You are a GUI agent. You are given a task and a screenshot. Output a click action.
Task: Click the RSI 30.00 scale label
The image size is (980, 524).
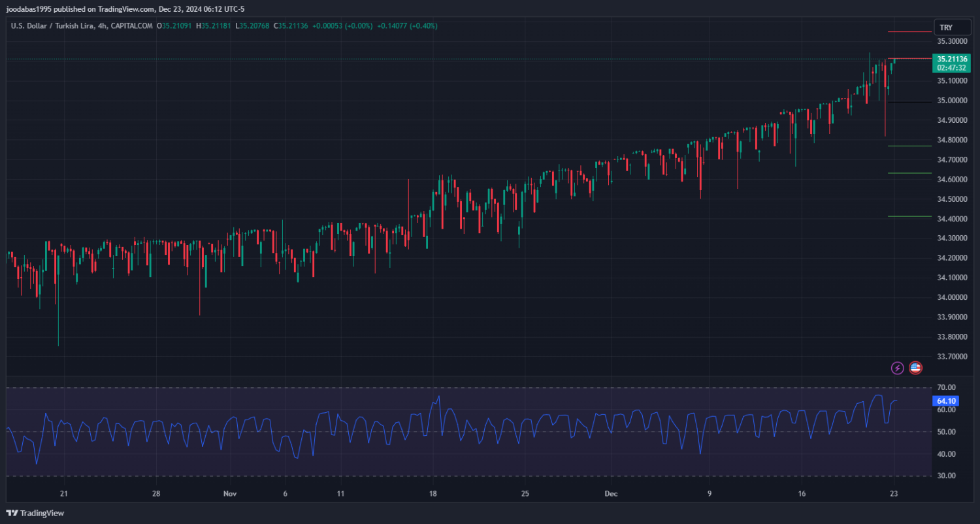coord(947,476)
